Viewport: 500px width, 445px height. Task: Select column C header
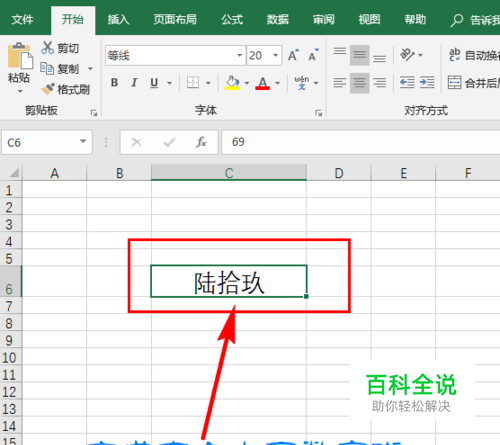click(x=229, y=173)
